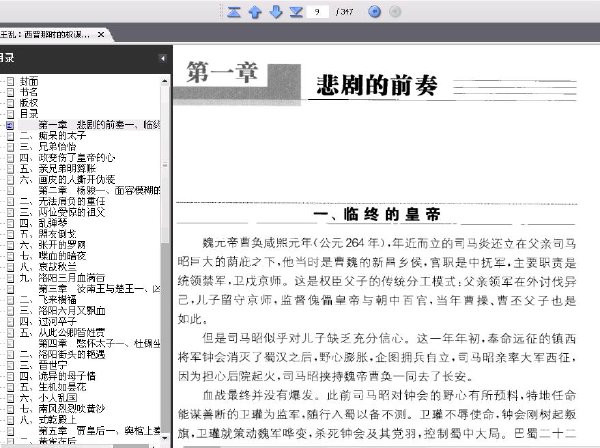Click the sidebar scrollbar up arrow
600x448 pixels.
165,81
